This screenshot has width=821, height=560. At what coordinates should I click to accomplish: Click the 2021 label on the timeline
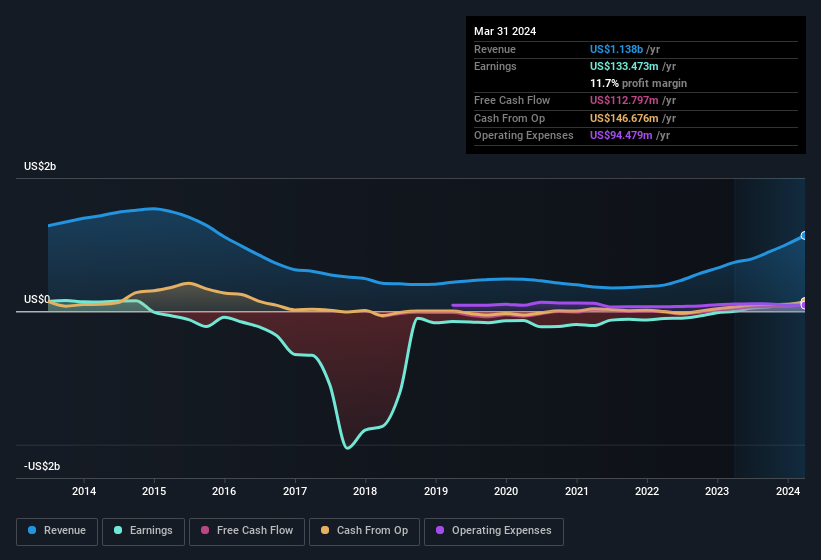[576, 491]
